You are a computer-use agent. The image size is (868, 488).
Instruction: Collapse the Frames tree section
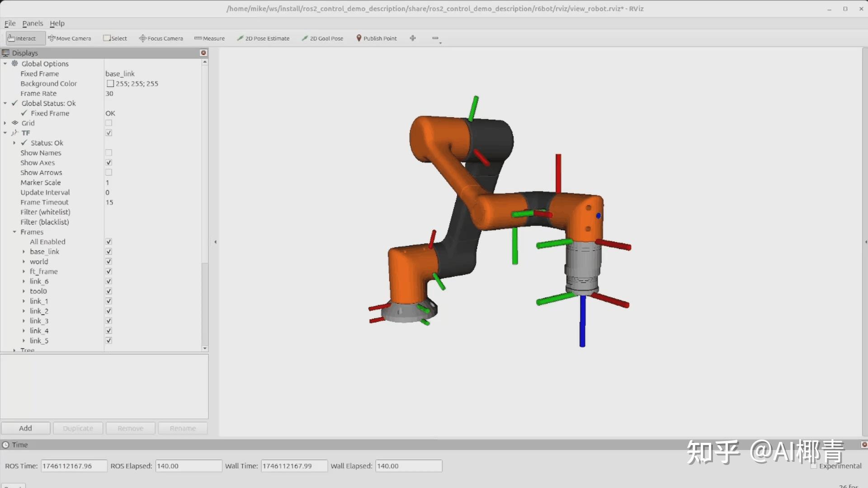pos(14,232)
